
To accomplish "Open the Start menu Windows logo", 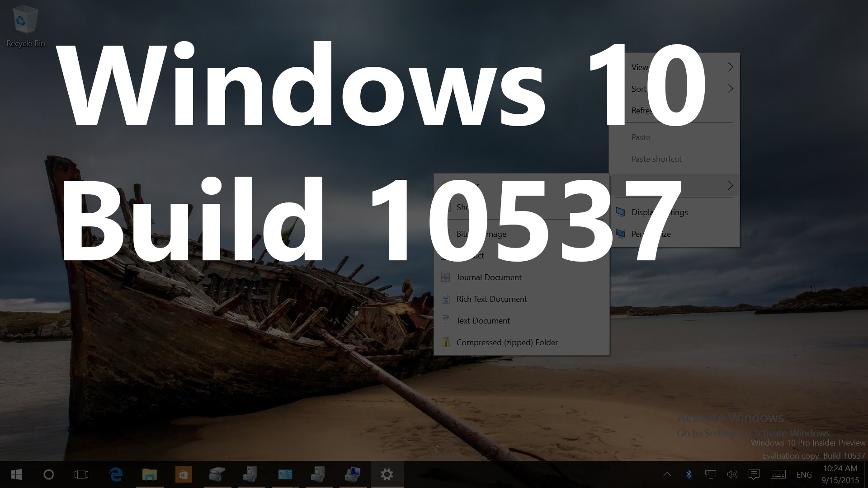I will point(16,474).
